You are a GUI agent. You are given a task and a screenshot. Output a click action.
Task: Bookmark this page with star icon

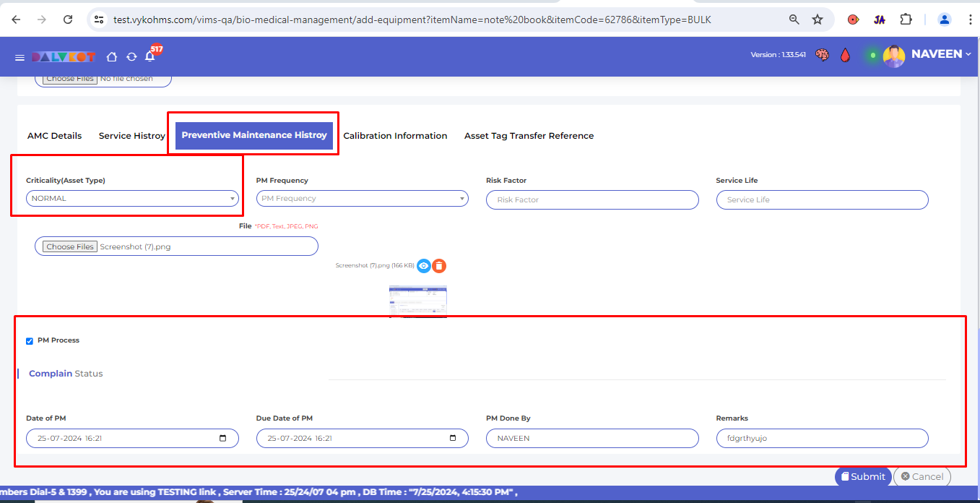tap(818, 20)
